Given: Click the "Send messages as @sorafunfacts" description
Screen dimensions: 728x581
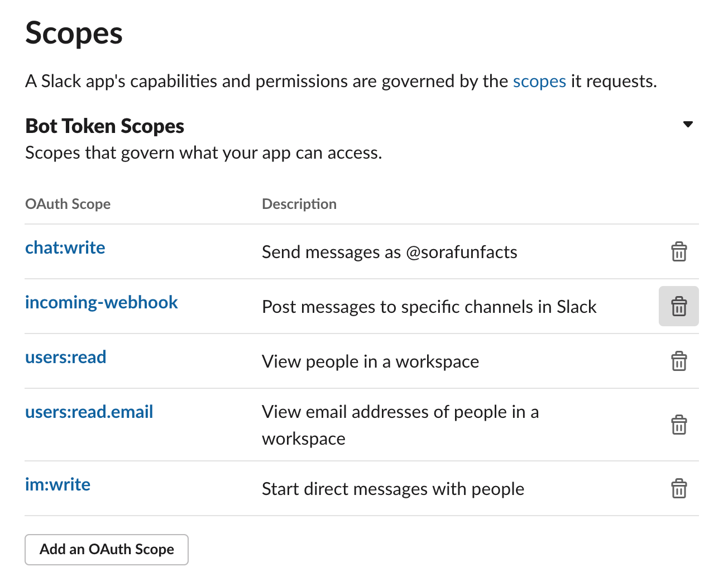Looking at the screenshot, I should [x=390, y=252].
